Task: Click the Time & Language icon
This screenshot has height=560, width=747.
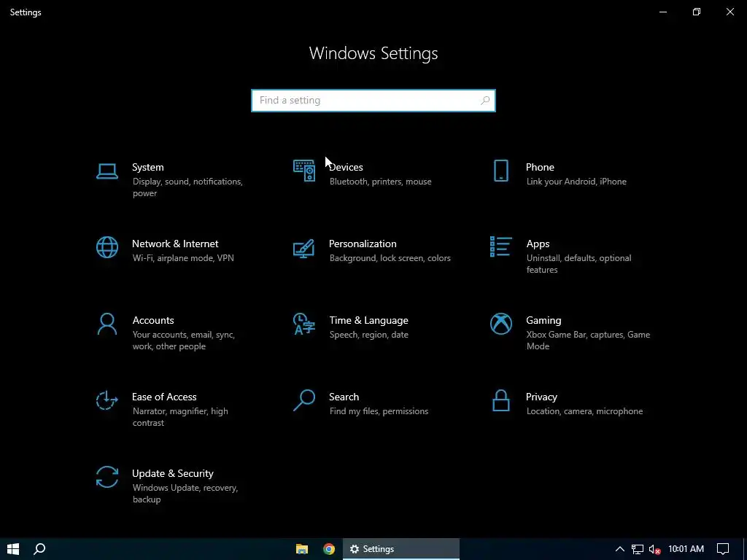Action: (x=304, y=324)
